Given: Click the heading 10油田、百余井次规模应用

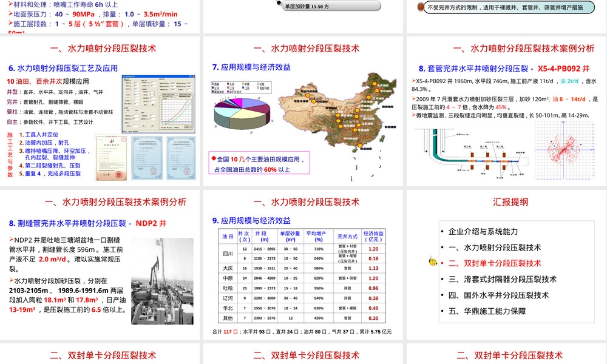Looking at the screenshot, I should tap(47, 81).
